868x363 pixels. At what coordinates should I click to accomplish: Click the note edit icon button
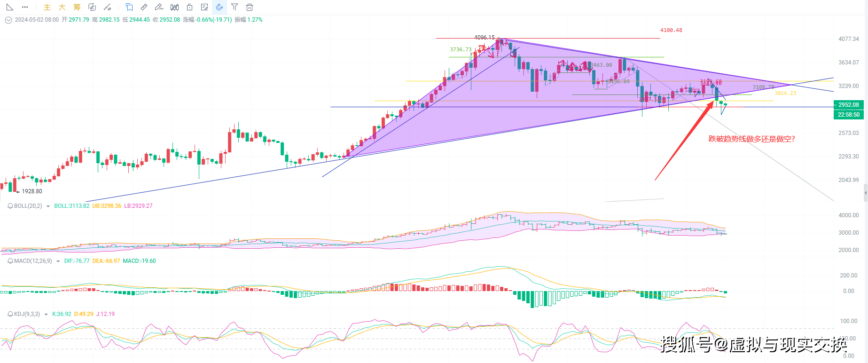pyautogui.click(x=204, y=7)
